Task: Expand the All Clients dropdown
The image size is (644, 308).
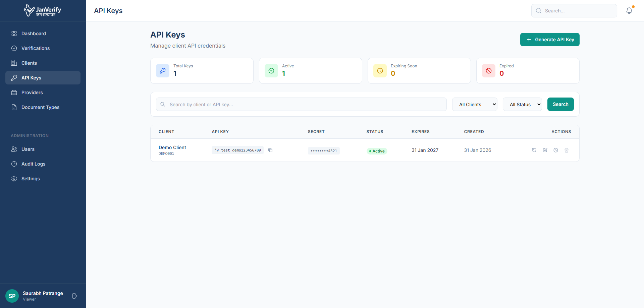Action: click(475, 105)
